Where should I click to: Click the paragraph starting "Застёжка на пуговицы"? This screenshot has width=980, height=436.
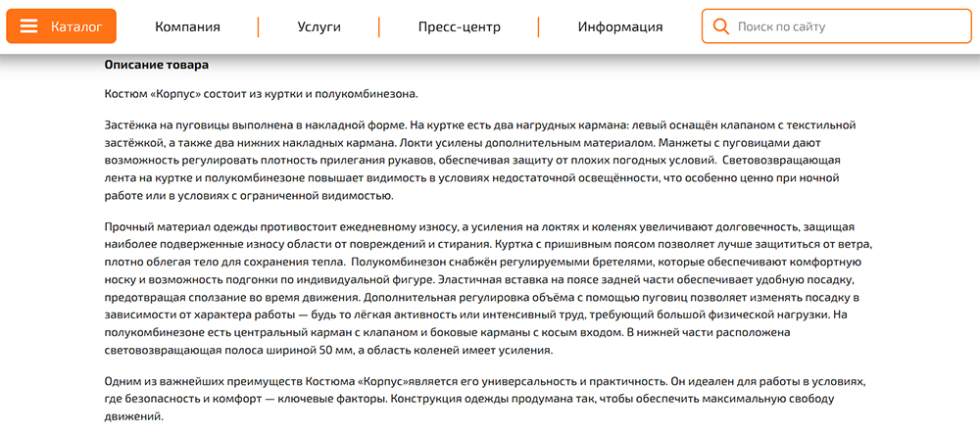click(480, 161)
